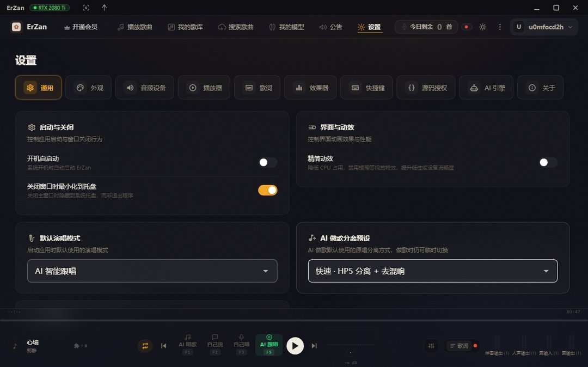This screenshot has width=588, height=367.
Task: Expand the u0mfocd2h user account menu
Action: coord(544,27)
